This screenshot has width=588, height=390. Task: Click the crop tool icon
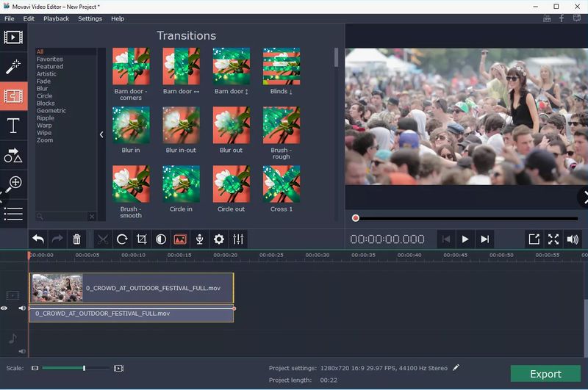[x=141, y=239]
